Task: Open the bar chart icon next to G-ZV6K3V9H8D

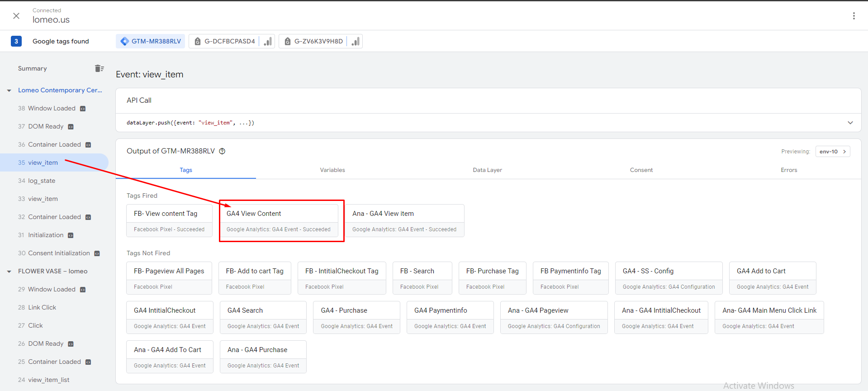Action: tap(356, 41)
